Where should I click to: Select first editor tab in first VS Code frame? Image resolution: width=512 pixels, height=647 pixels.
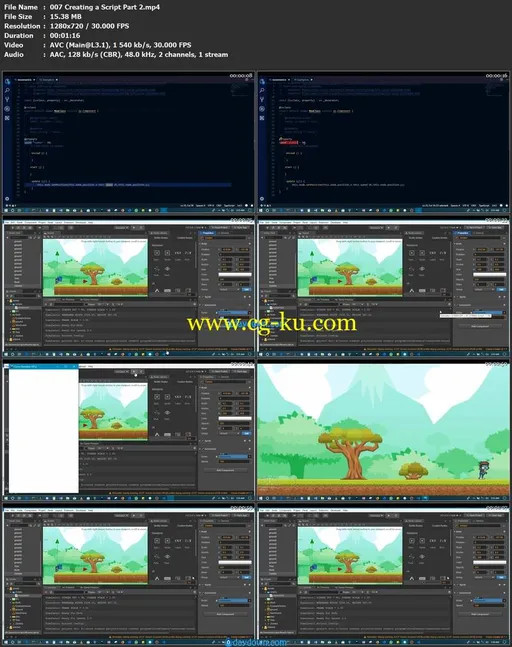[x=25, y=80]
